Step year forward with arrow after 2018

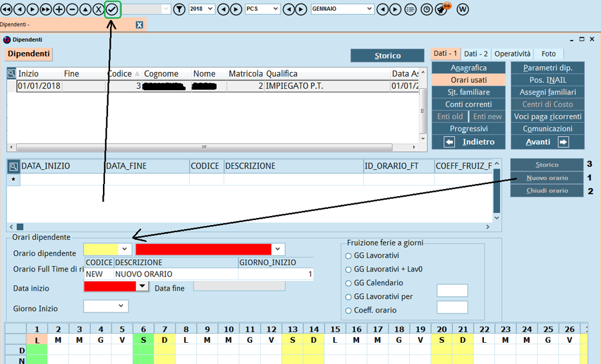coord(236,9)
